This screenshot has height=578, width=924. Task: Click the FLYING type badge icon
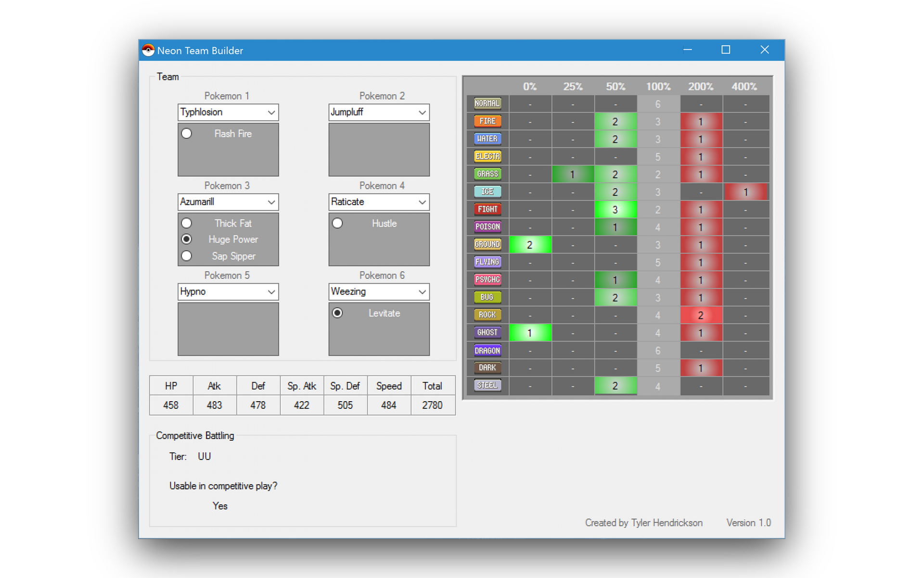488,262
